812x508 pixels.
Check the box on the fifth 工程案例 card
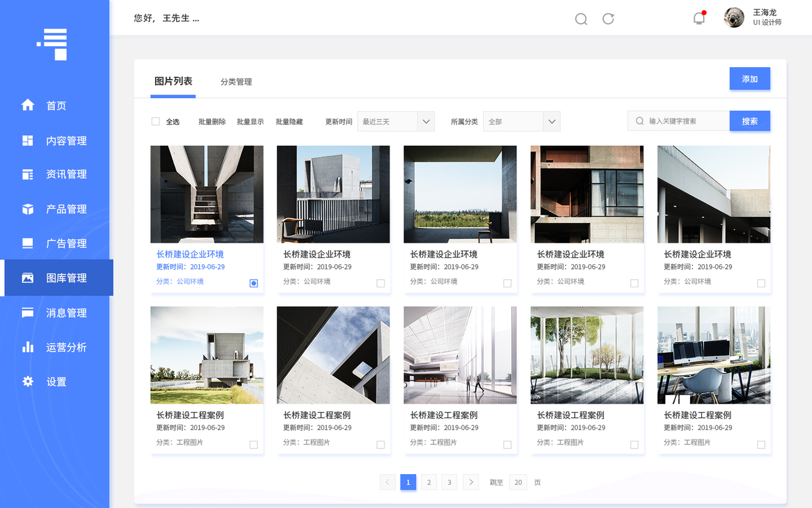coord(761,444)
